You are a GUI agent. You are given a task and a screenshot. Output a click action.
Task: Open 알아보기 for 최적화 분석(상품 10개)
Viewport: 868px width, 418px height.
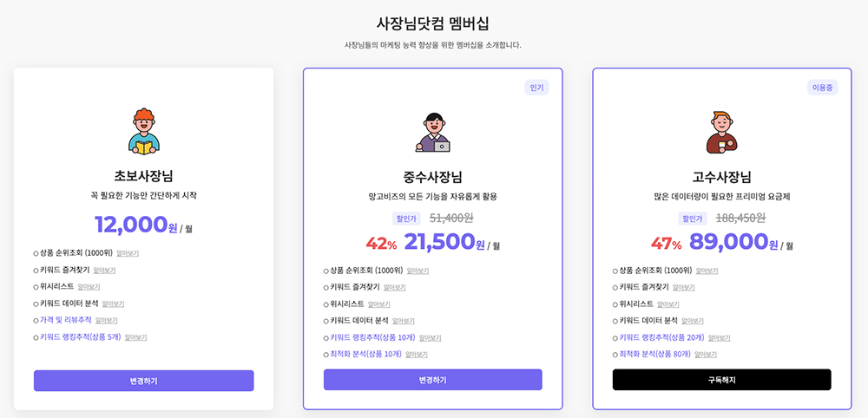click(x=417, y=355)
